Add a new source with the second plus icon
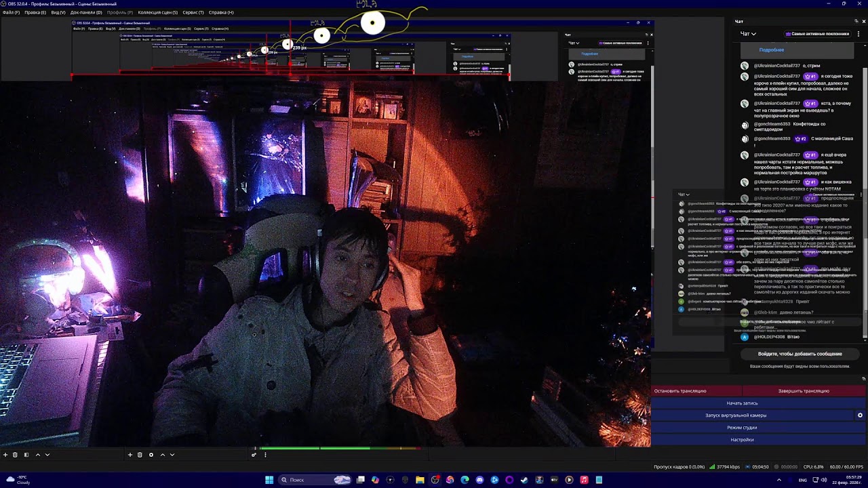868x488 pixels. click(130, 455)
